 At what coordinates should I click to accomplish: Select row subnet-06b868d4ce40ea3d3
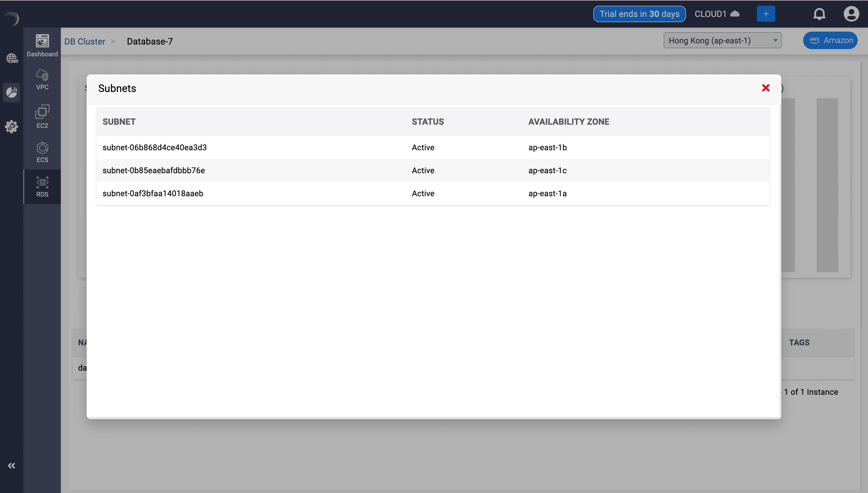coord(155,147)
